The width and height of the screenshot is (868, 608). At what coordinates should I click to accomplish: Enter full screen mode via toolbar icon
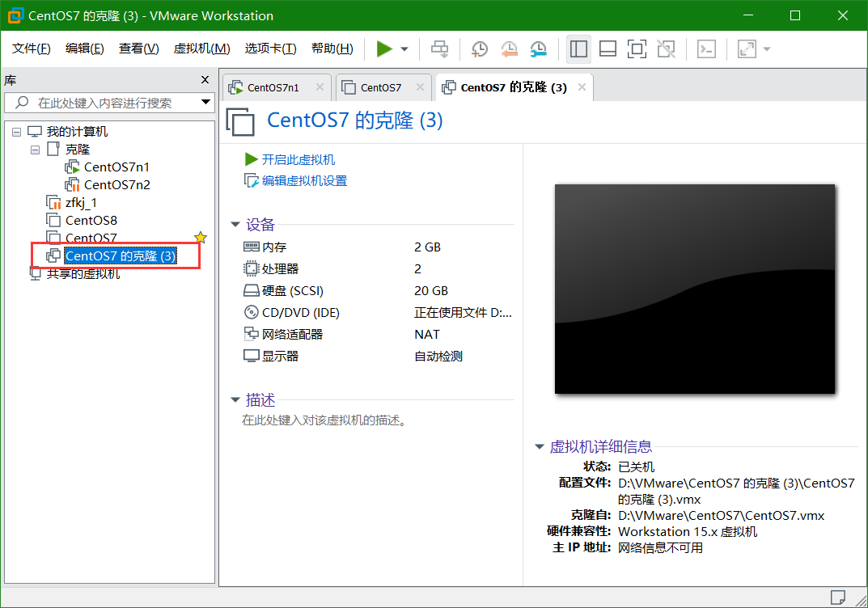637,49
